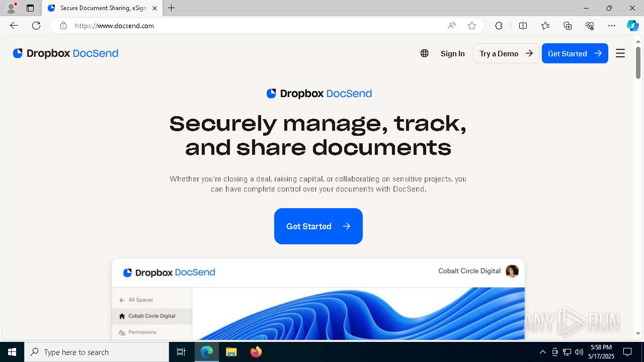Open Microsoft Edge from the taskbar
The width and height of the screenshot is (644, 362).
click(207, 352)
